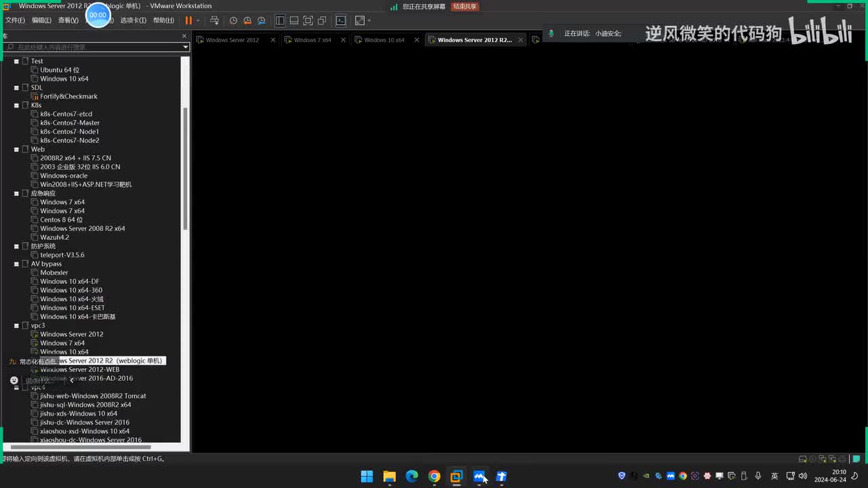Open Google Chrome from the taskbar
868x488 pixels.
434,476
